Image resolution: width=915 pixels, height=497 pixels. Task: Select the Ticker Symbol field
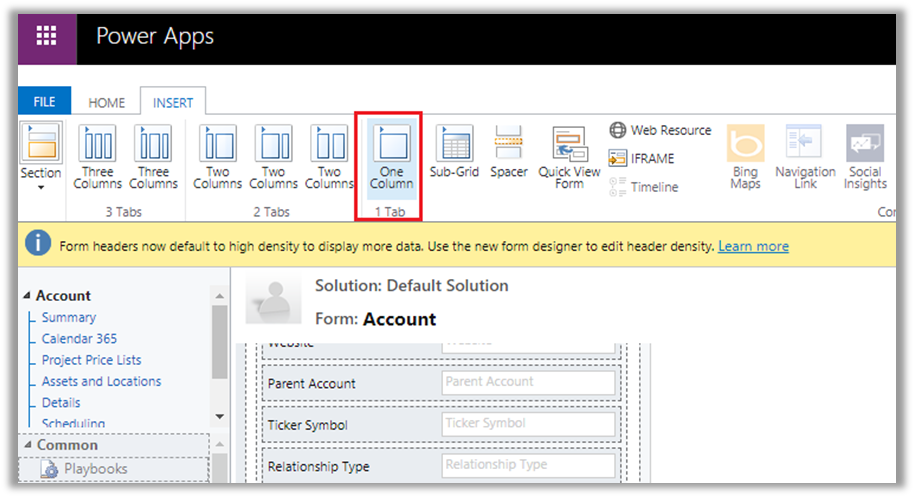point(528,424)
